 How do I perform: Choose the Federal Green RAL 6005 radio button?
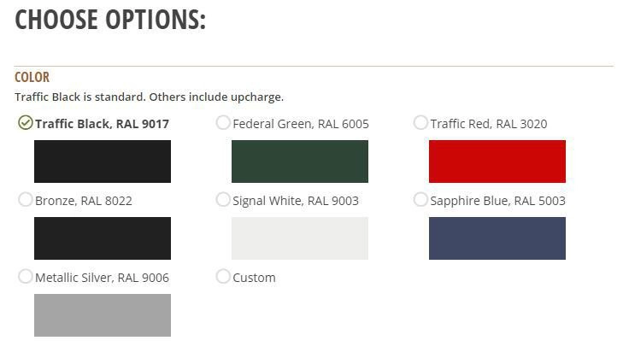click(x=223, y=123)
